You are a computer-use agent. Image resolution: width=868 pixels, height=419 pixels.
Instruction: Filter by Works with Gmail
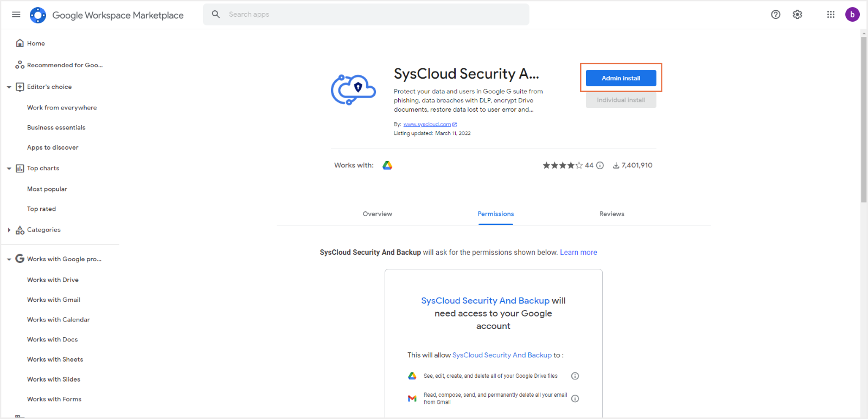pyautogui.click(x=54, y=300)
